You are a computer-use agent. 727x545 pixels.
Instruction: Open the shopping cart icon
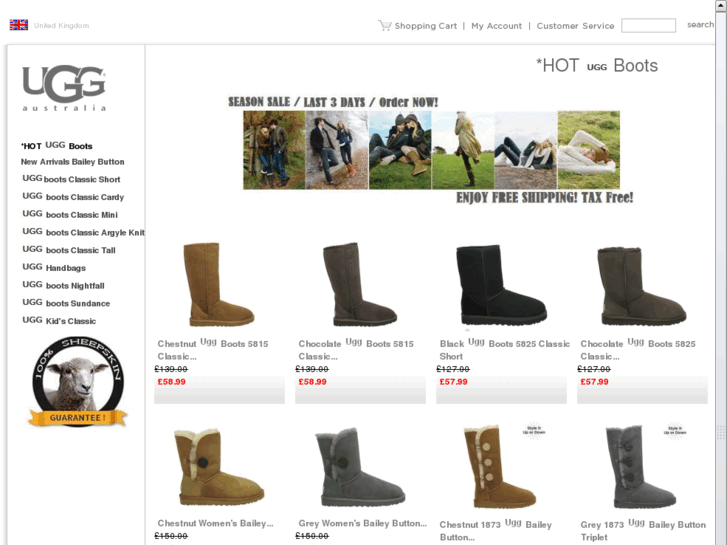click(x=385, y=25)
